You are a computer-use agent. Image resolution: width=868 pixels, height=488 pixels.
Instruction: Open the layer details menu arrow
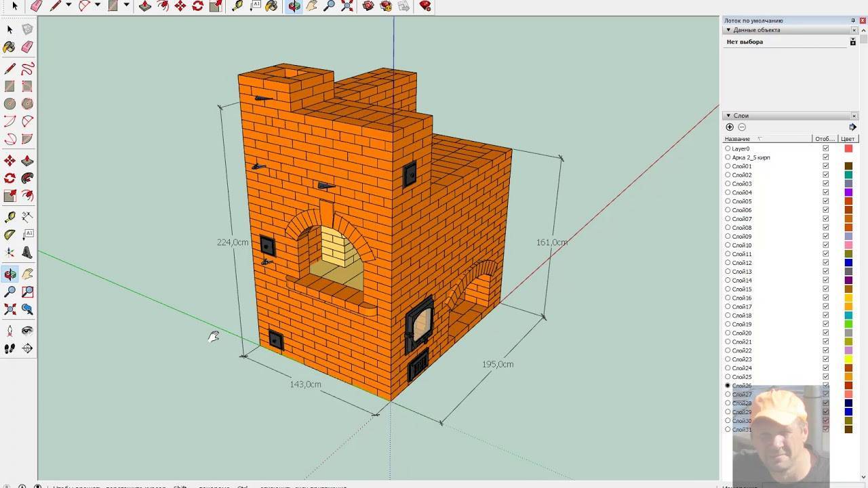pos(852,127)
